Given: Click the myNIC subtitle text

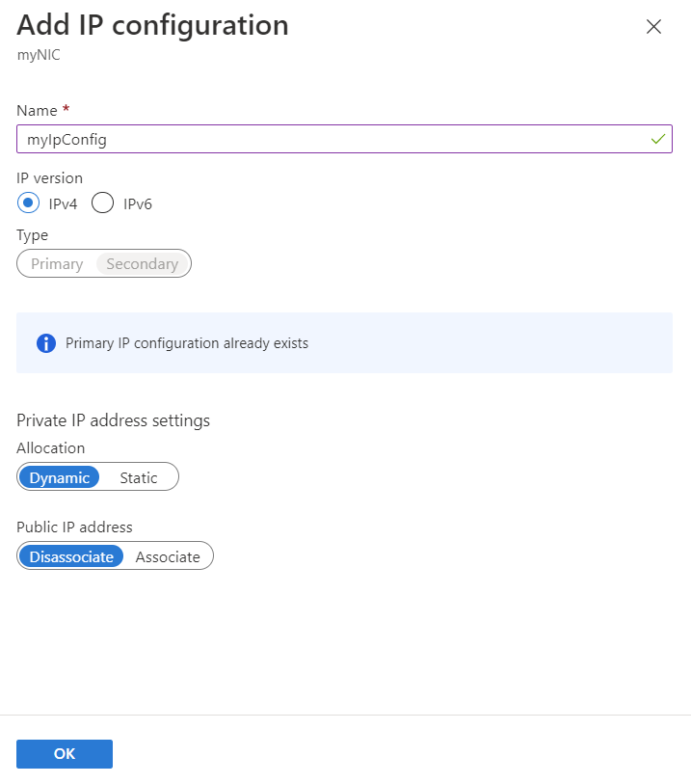Looking at the screenshot, I should tap(39, 55).
